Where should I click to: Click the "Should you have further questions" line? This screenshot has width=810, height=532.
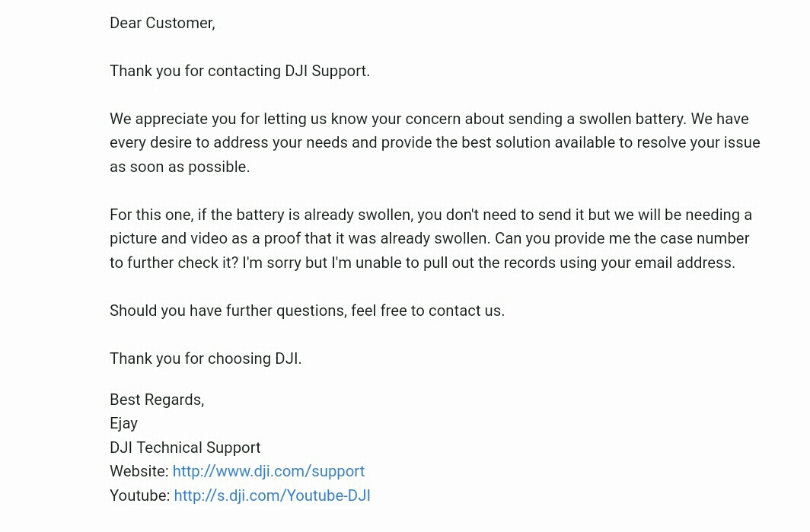[308, 311]
